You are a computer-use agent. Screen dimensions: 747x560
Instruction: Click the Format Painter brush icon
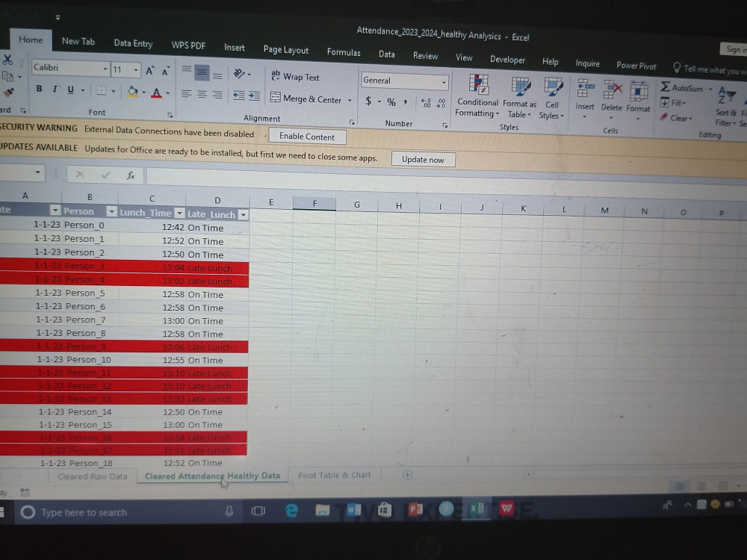coord(8,92)
